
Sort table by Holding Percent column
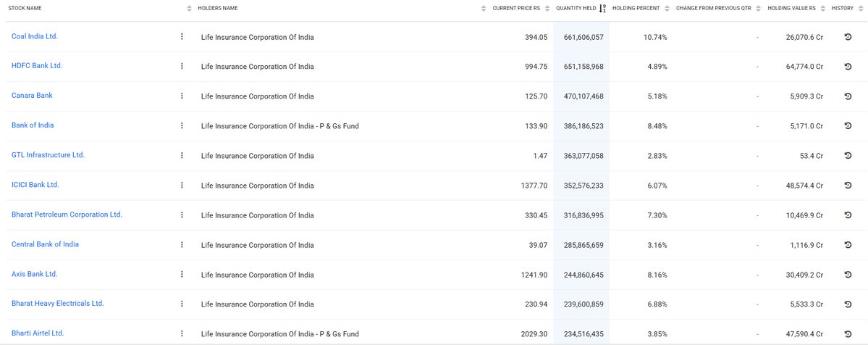[x=667, y=8]
